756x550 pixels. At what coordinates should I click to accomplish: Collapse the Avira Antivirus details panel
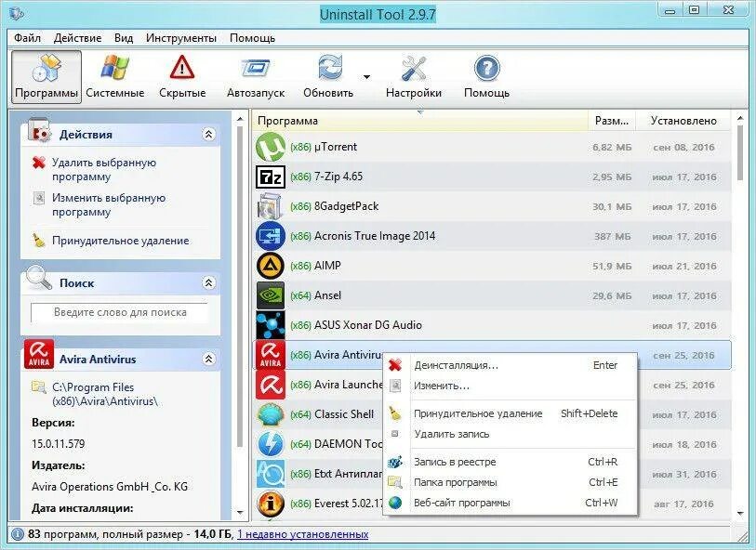(x=208, y=359)
